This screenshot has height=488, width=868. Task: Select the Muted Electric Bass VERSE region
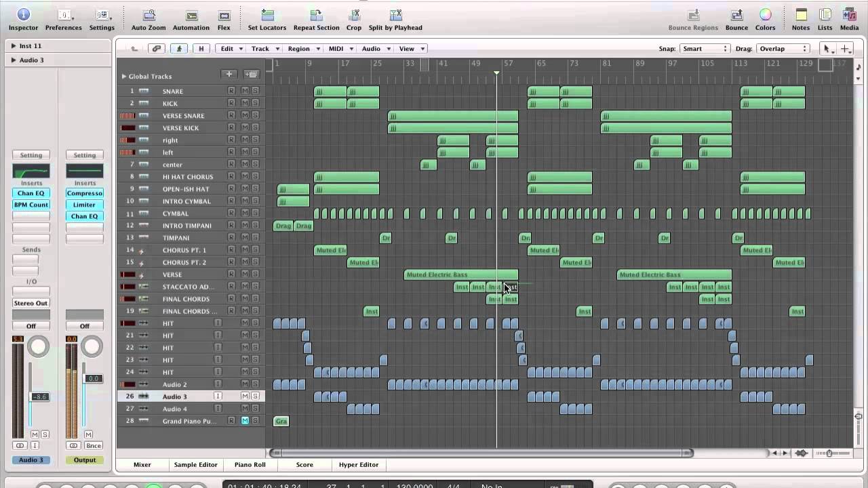tap(461, 274)
